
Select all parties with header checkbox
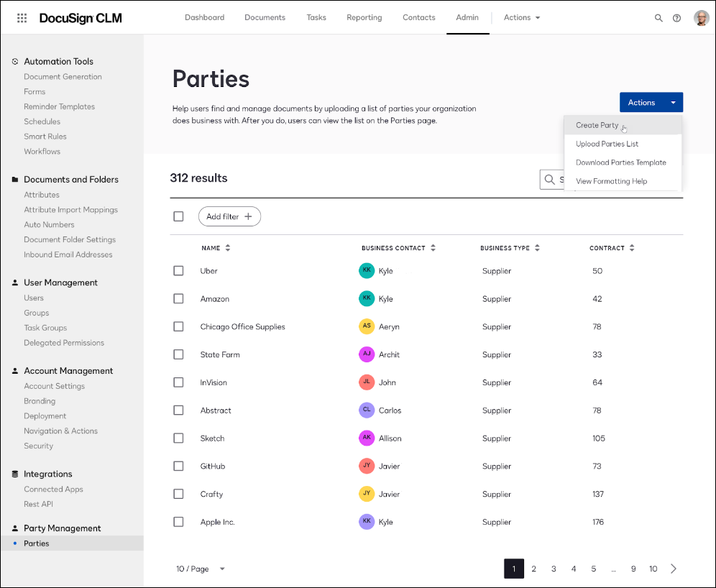(178, 216)
